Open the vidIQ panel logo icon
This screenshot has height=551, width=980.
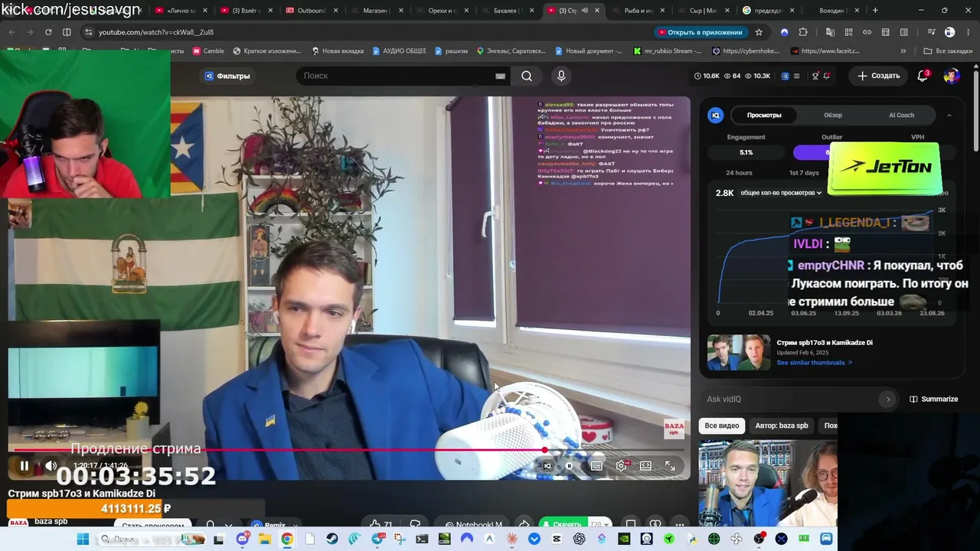[x=716, y=115]
